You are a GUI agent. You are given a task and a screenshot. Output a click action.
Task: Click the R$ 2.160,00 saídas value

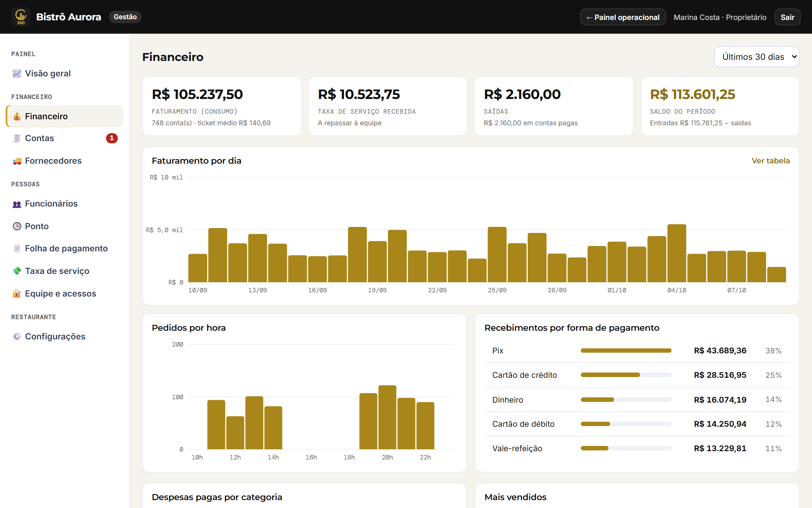pos(522,94)
